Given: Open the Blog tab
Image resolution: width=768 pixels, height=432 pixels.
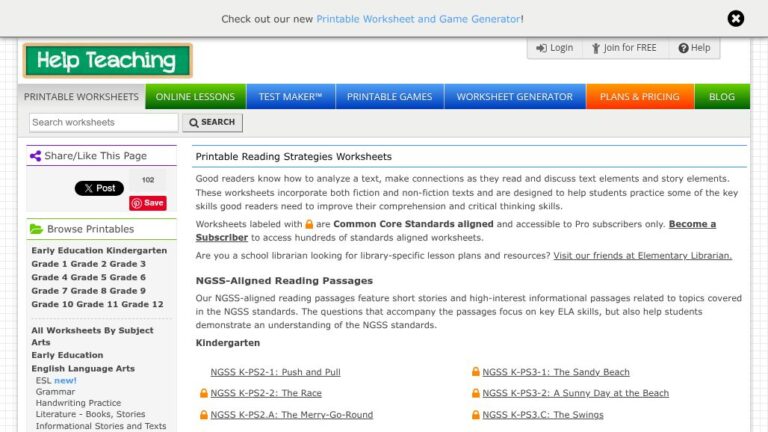Looking at the screenshot, I should (x=721, y=96).
